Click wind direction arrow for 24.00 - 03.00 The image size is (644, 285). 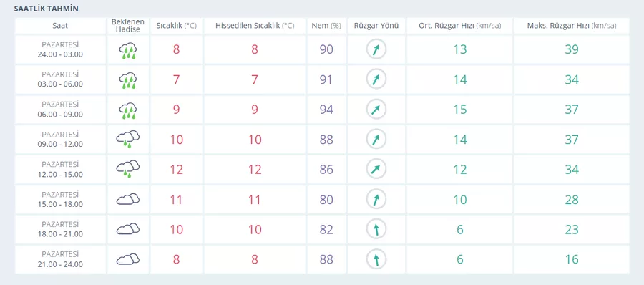point(376,49)
